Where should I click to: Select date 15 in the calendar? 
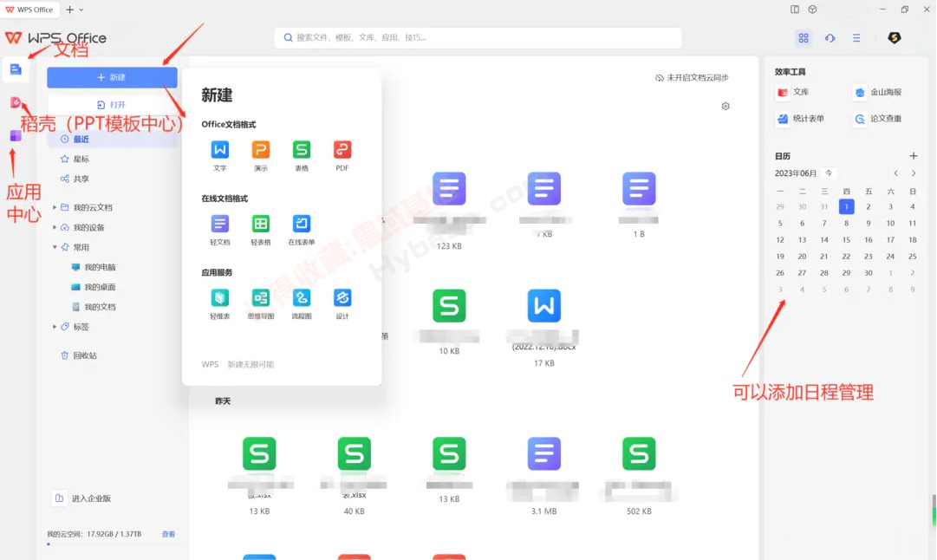846,239
